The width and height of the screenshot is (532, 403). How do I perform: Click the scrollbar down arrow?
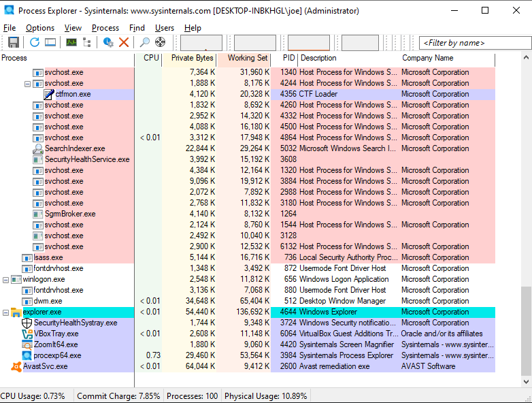(527, 382)
